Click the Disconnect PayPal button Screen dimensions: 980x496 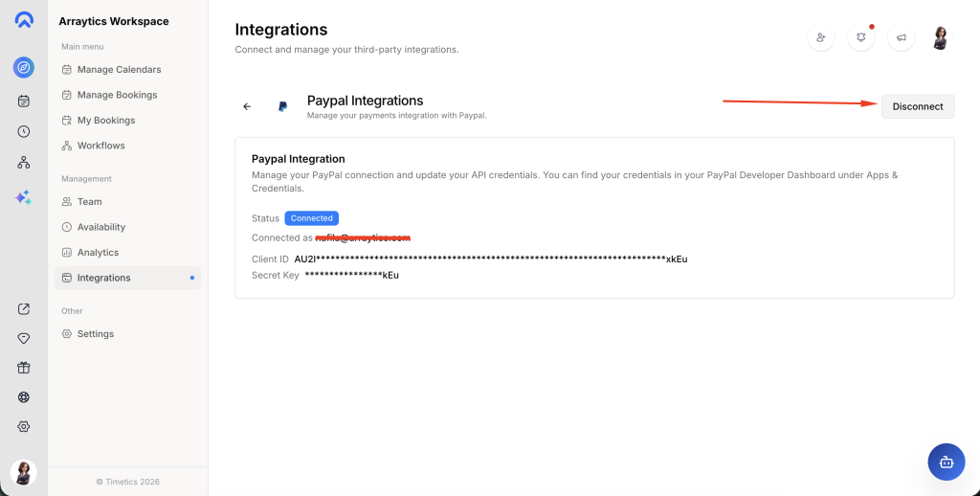917,106
